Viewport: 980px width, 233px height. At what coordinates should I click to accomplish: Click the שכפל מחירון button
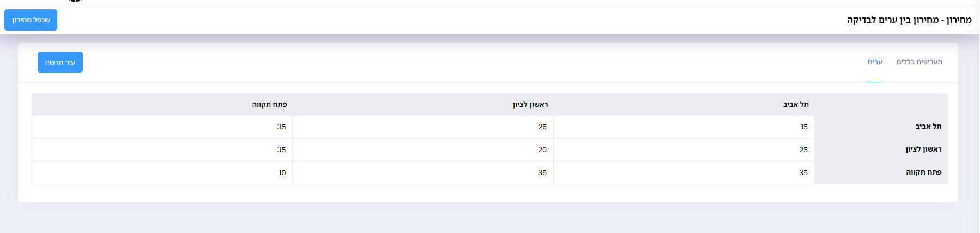point(31,20)
